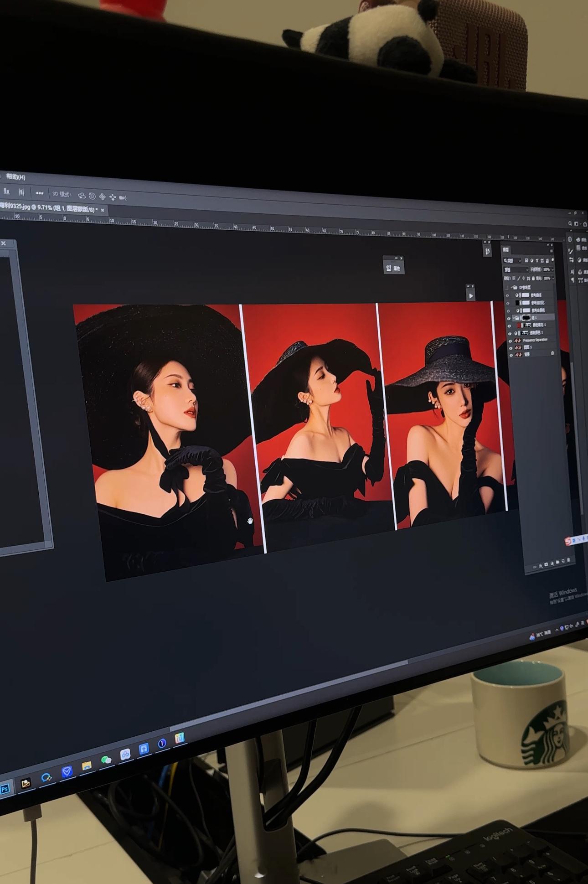The height and width of the screenshot is (884, 588).
Task: Open the three-dots more align options
Action: click(x=40, y=193)
